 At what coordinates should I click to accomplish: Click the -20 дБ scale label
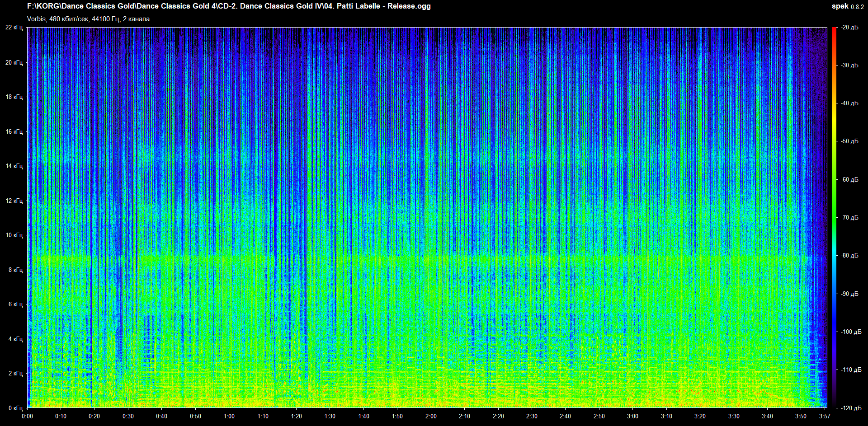(849, 28)
